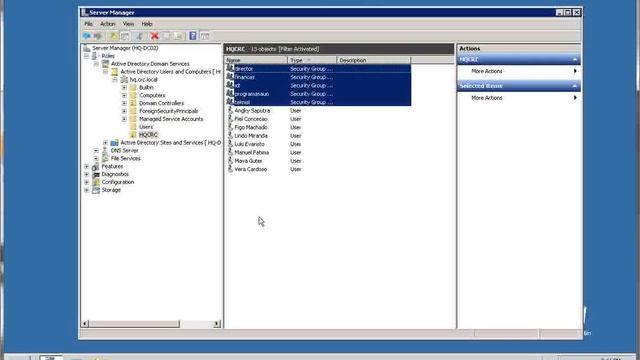Viewport: 640px width, 360px height.
Task: Click the DNS Server role icon
Action: click(x=106, y=151)
